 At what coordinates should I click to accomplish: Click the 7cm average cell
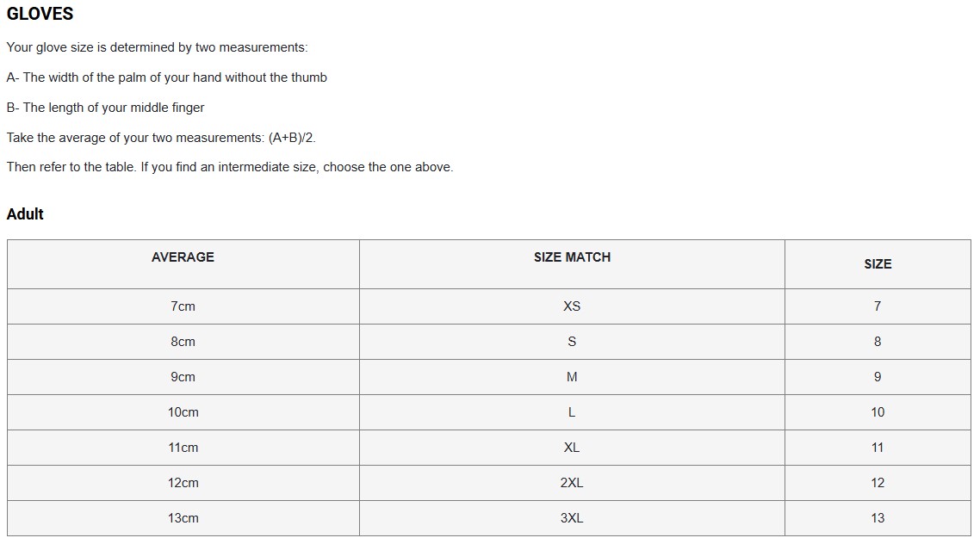(183, 306)
